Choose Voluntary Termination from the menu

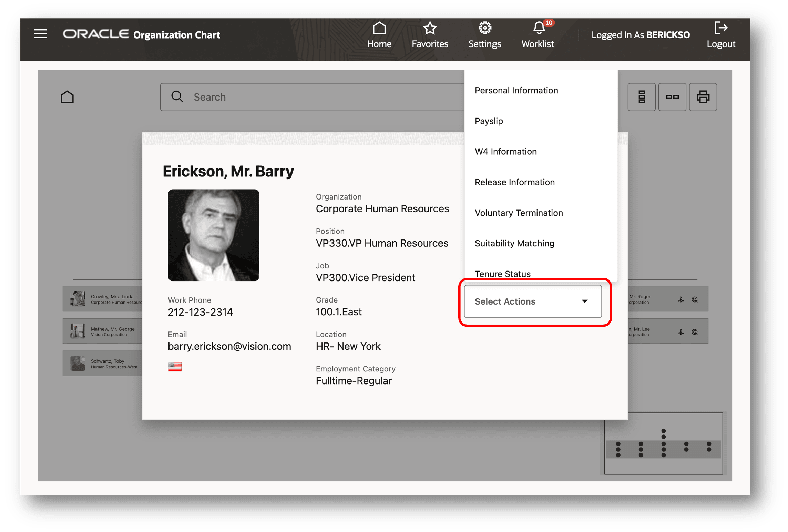tap(519, 213)
